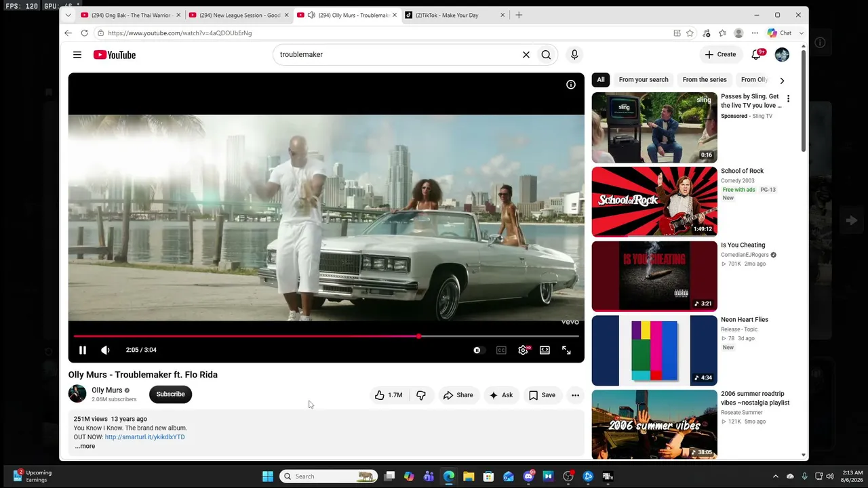Seek on the red video progress bar
The width and height of the screenshot is (868, 488).
[x=326, y=336]
